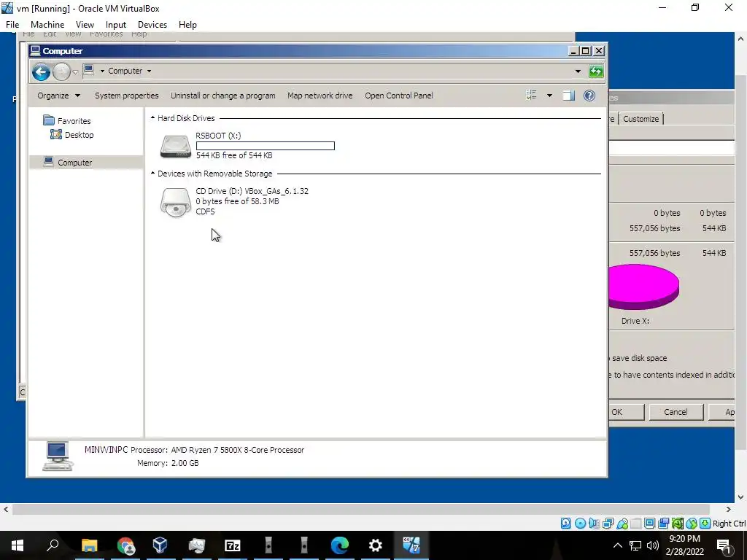Viewport: 747px width, 560px height.
Task: Click System properties
Action: tap(127, 96)
